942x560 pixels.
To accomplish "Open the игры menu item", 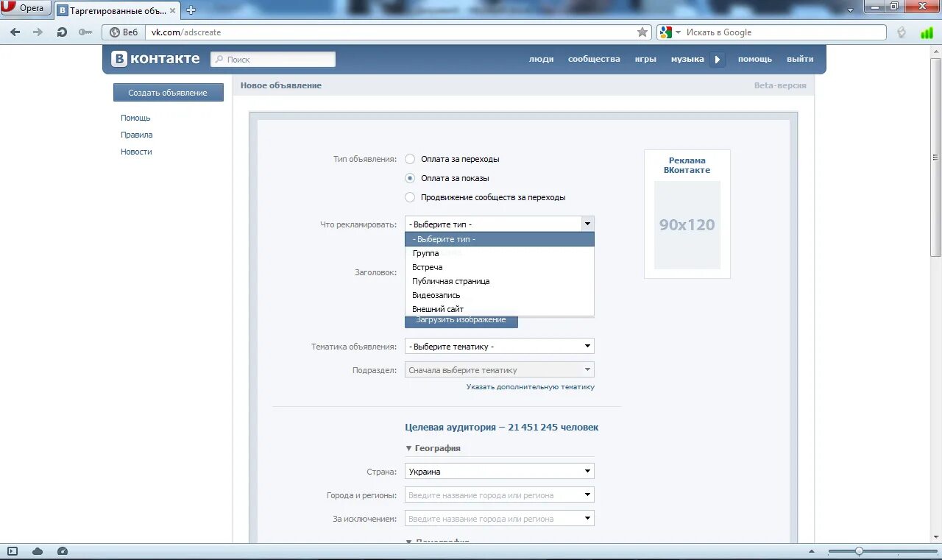I will click(x=645, y=59).
